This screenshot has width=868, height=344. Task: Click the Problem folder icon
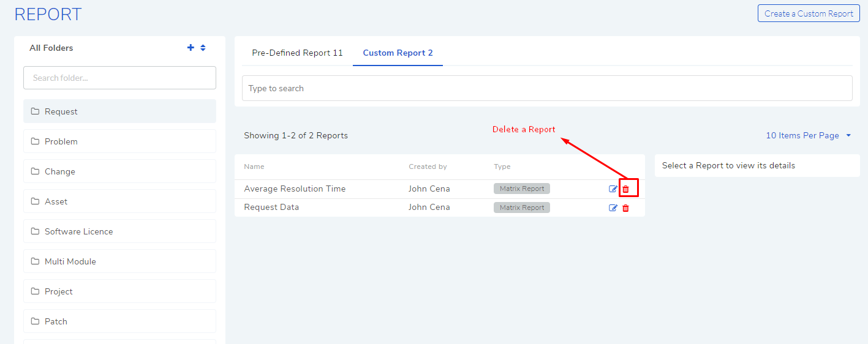[x=35, y=141]
